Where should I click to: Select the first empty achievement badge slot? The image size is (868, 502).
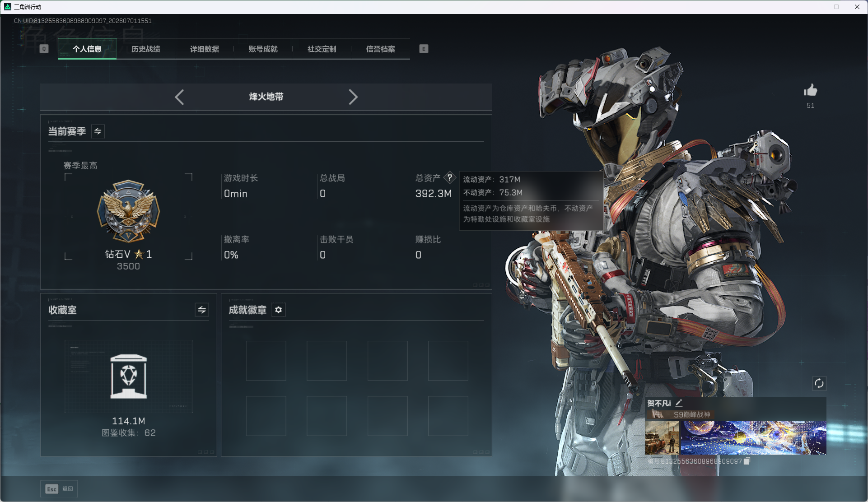266,361
